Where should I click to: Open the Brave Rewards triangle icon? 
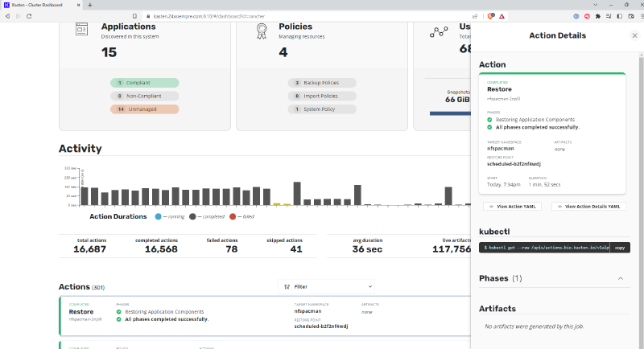point(502,16)
